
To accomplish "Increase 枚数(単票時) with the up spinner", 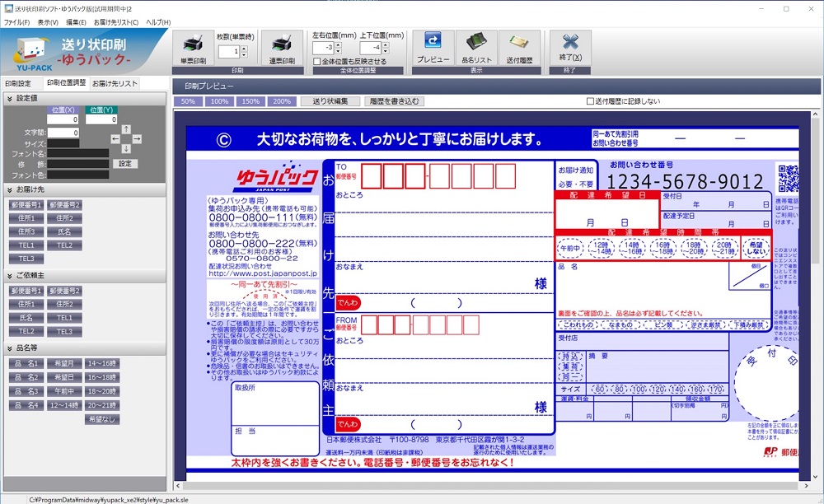I will tap(244, 49).
